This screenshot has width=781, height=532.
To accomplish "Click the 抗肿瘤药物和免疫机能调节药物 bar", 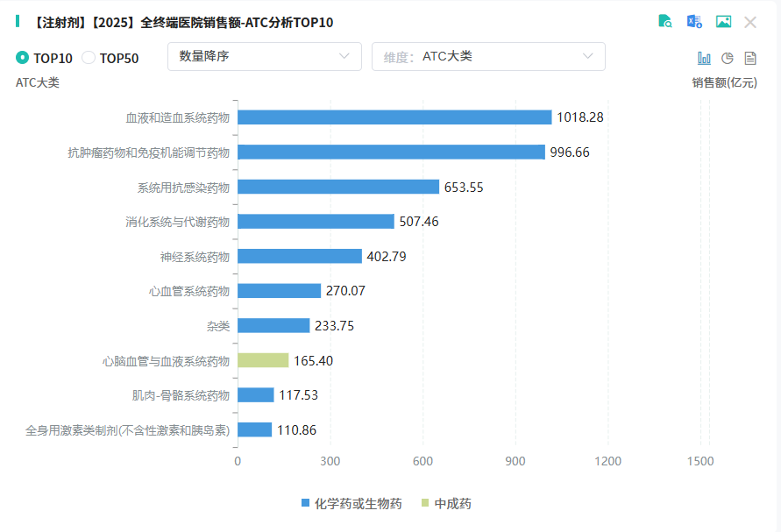I will point(391,152).
